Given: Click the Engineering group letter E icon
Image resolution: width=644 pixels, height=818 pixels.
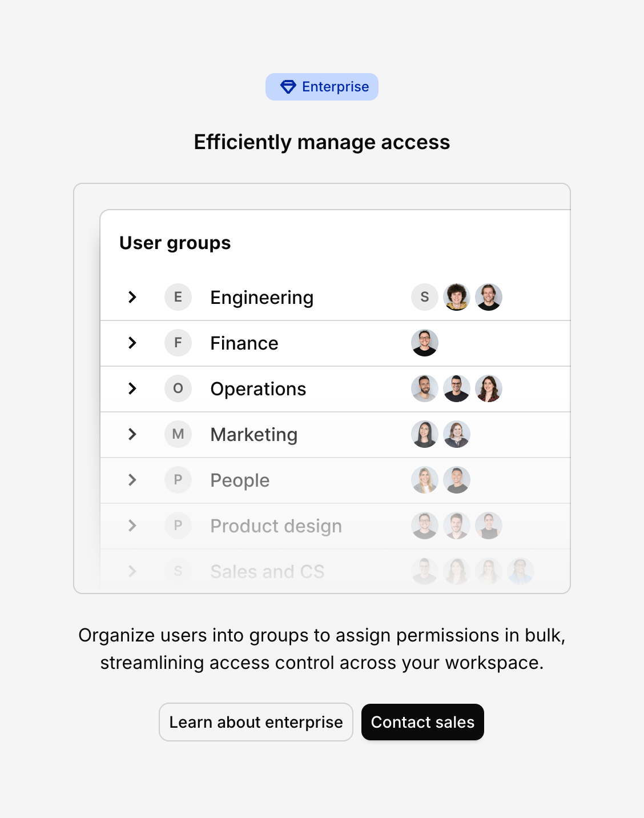Looking at the screenshot, I should pyautogui.click(x=178, y=297).
